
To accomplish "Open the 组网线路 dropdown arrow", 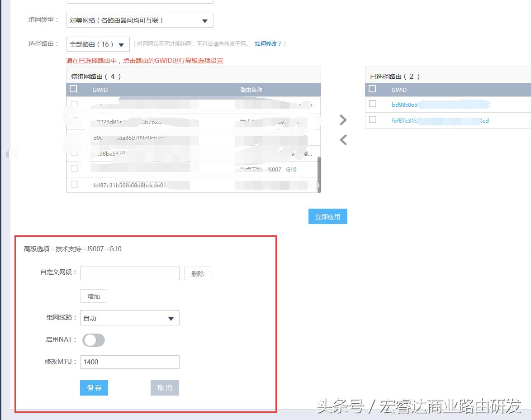I will click(x=171, y=318).
